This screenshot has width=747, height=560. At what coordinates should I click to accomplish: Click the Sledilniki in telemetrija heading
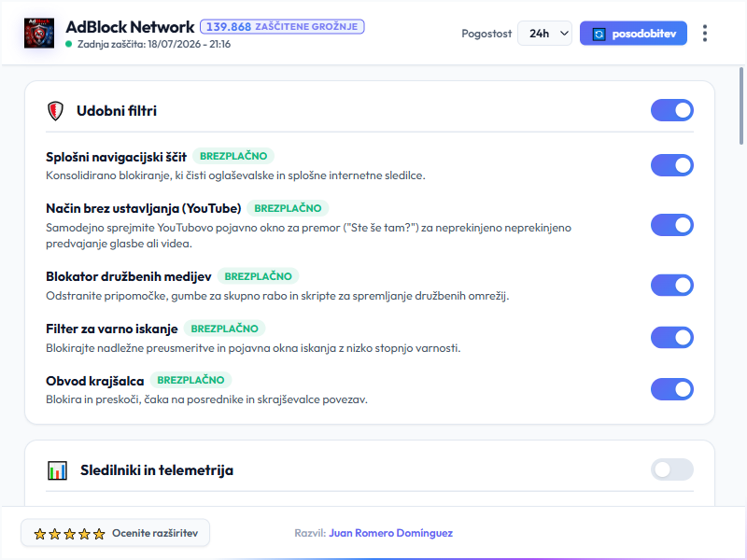click(157, 470)
